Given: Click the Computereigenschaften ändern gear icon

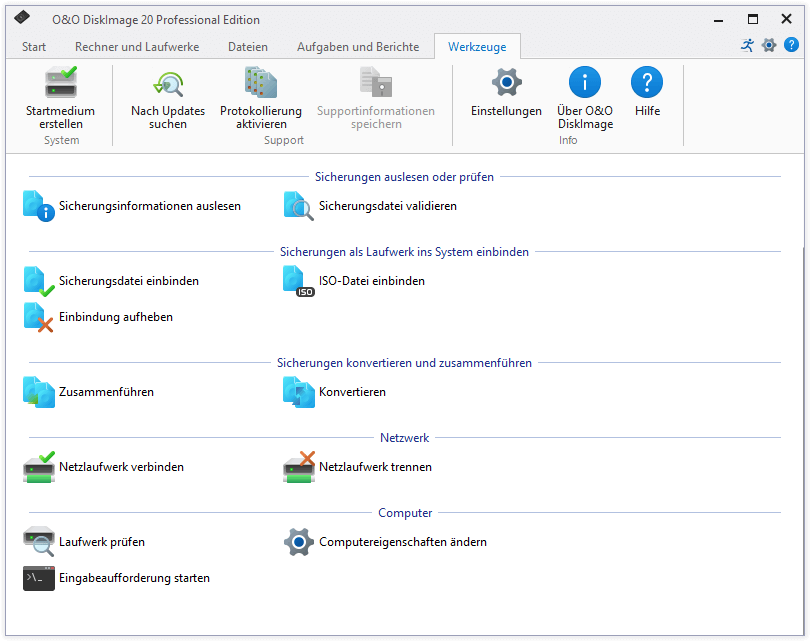Looking at the screenshot, I should point(299,542).
